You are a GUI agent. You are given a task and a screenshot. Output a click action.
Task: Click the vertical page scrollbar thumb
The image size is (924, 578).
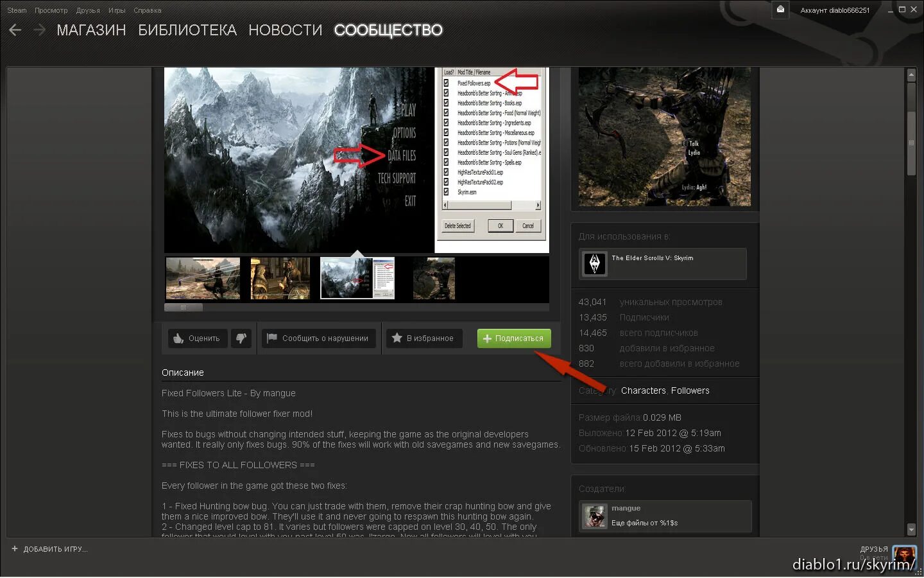click(x=911, y=143)
